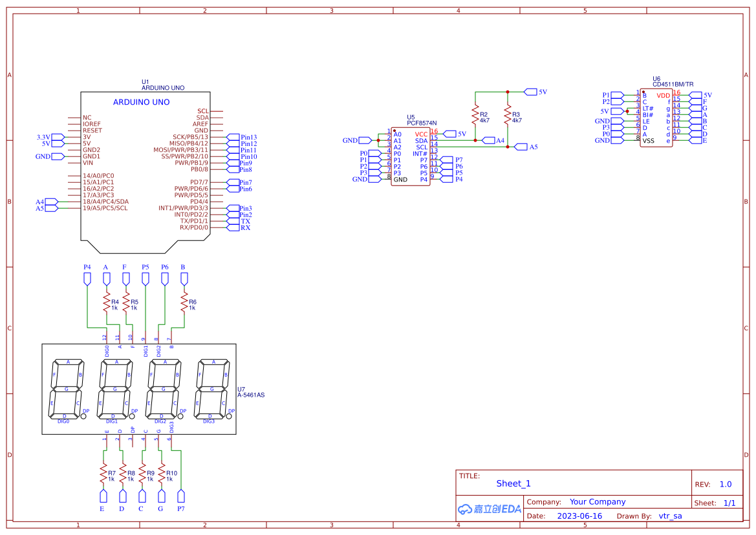Click the Sheet_1 title text field

point(512,483)
